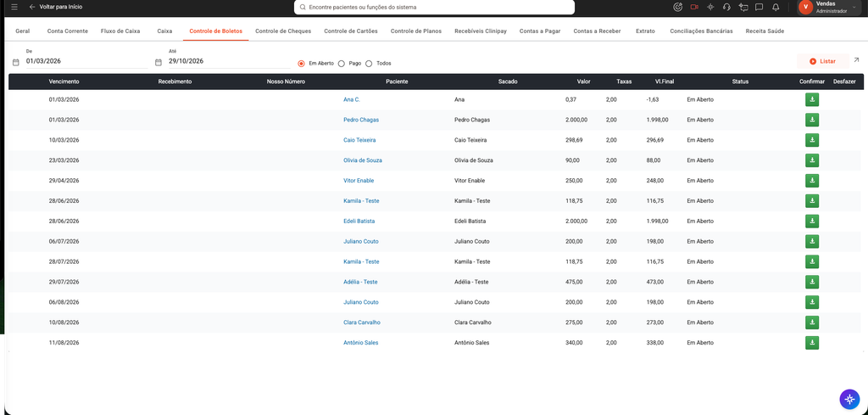Viewport: 868px width, 415px height.
Task: Switch to the Geral tab
Action: point(23,31)
